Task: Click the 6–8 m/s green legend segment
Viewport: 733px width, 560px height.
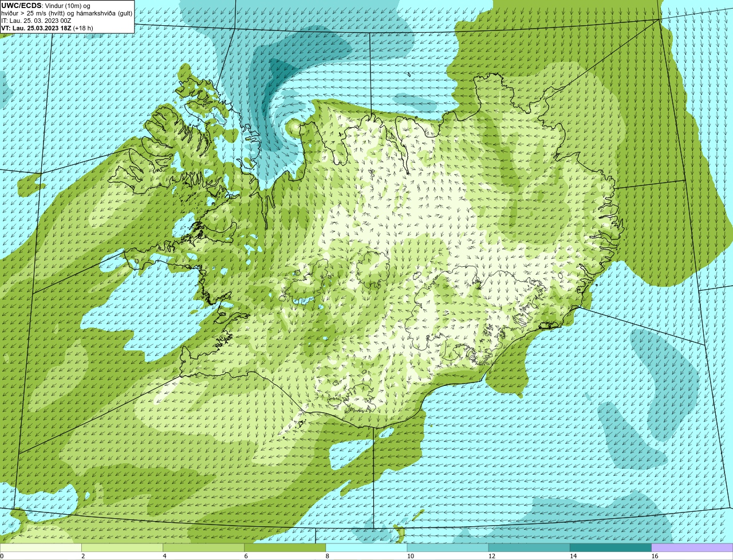Action: coord(285,548)
